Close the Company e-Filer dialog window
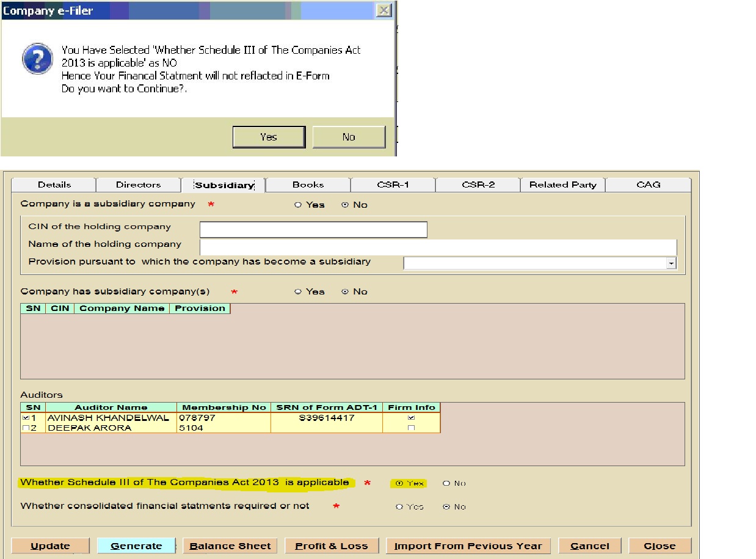 point(383,10)
